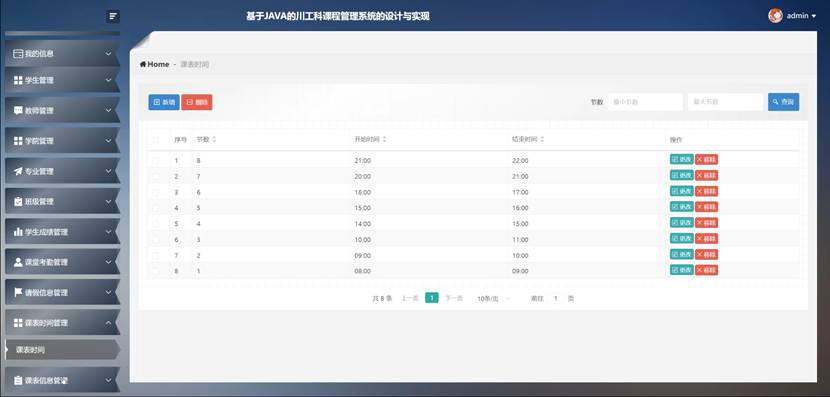Click the blue 查询 search button

pyautogui.click(x=783, y=102)
